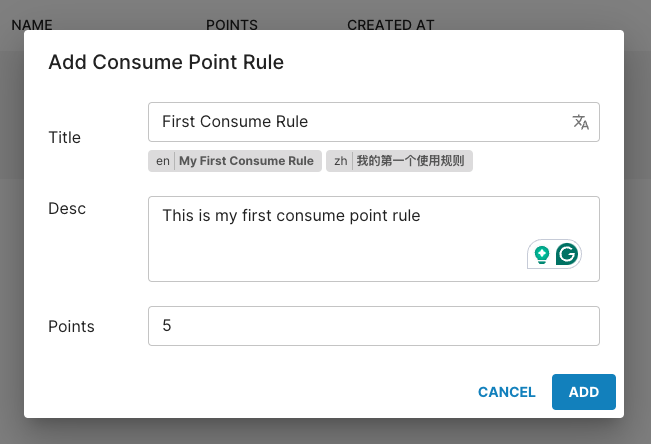Focus the Points input containing 5
Image resolution: width=651 pixels, height=444 pixels.
[x=373, y=326]
